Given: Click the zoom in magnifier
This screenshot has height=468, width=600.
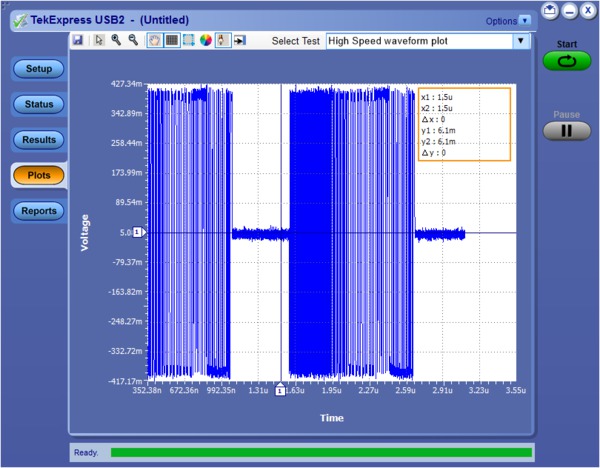Looking at the screenshot, I should tap(116, 41).
